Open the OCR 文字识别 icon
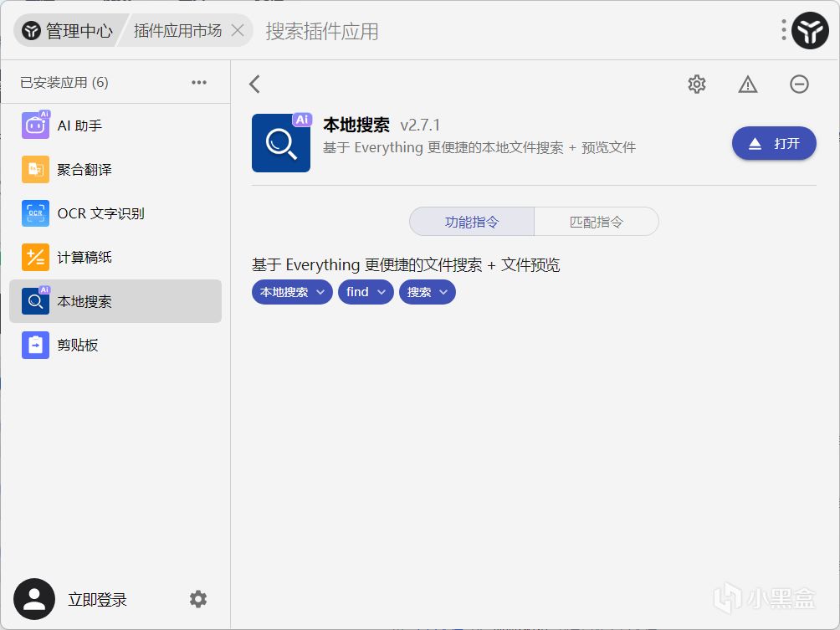The height and width of the screenshot is (630, 840). (x=35, y=213)
